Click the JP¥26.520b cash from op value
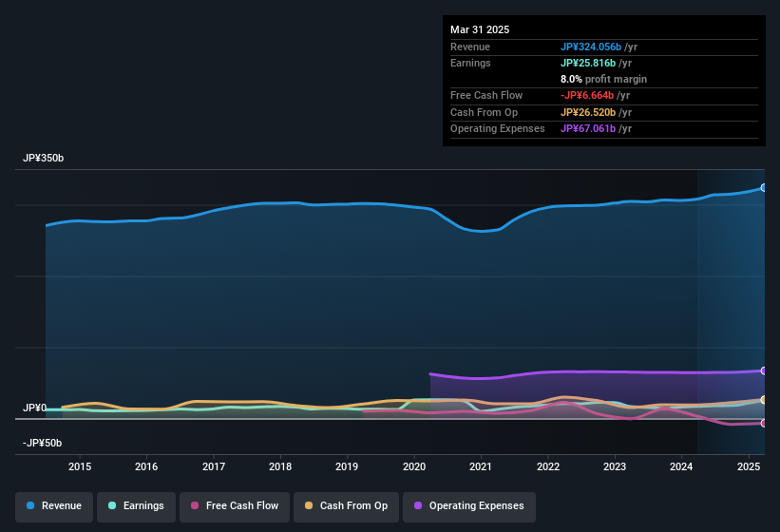The width and height of the screenshot is (780, 532). click(x=588, y=112)
